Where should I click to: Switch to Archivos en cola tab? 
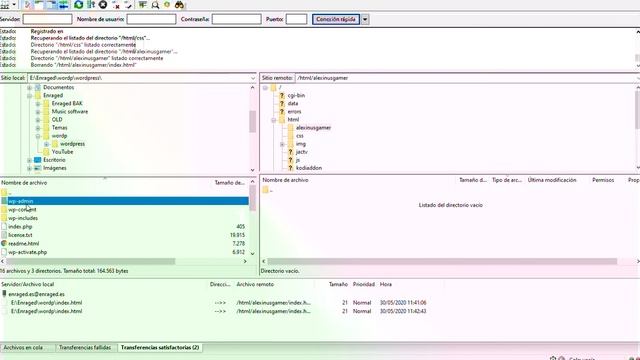click(x=23, y=348)
